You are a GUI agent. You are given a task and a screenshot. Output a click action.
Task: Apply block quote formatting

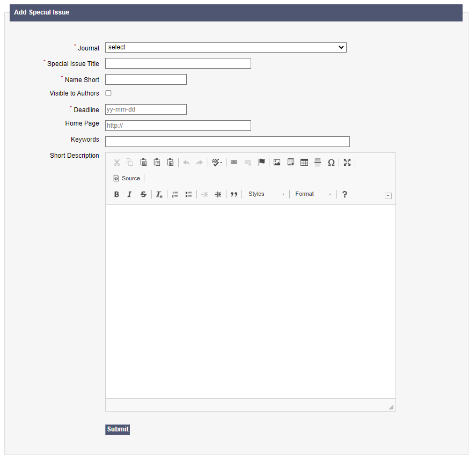click(x=233, y=194)
